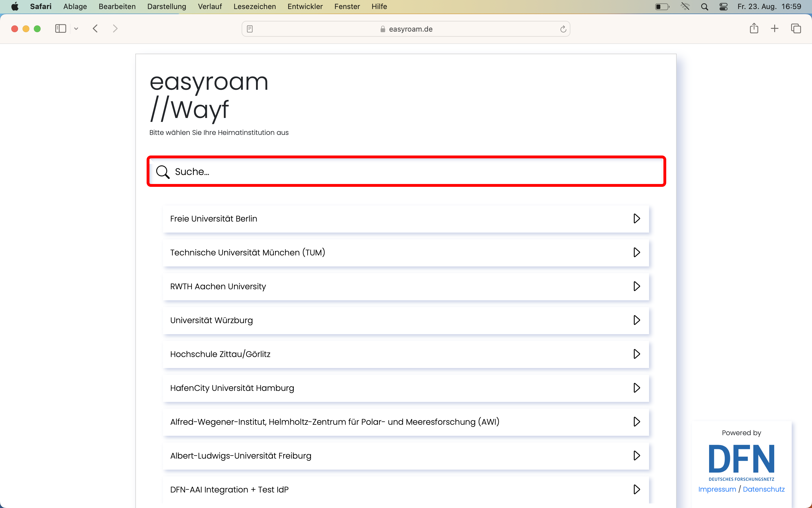Click arrow next to Alfred-Wegener-Institut
Viewport: 812px width, 508px height.
point(637,422)
